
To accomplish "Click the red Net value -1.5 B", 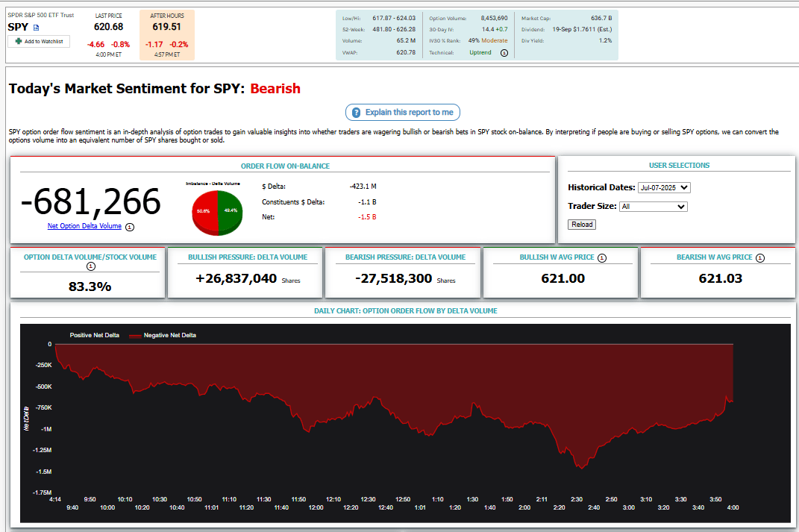I will [x=367, y=217].
